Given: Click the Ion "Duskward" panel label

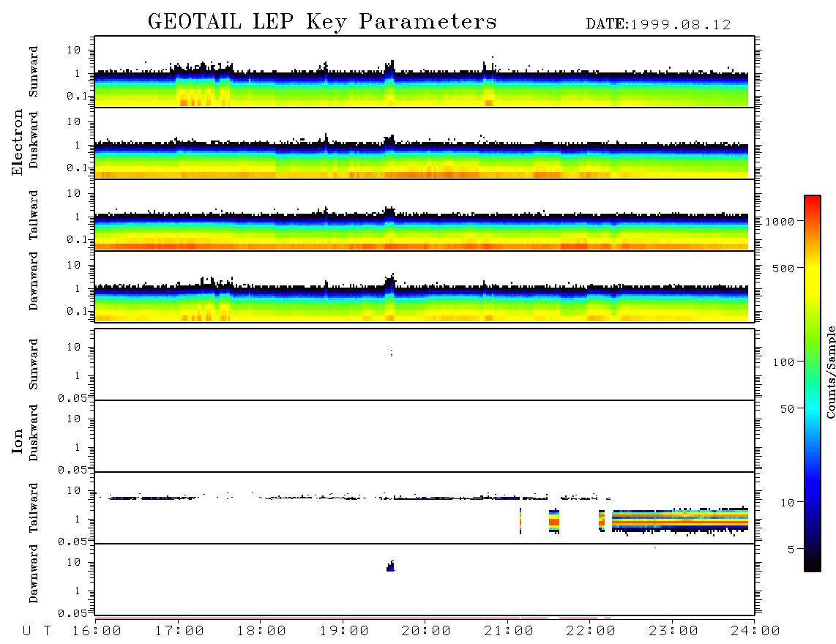Looking at the screenshot, I should [x=34, y=433].
